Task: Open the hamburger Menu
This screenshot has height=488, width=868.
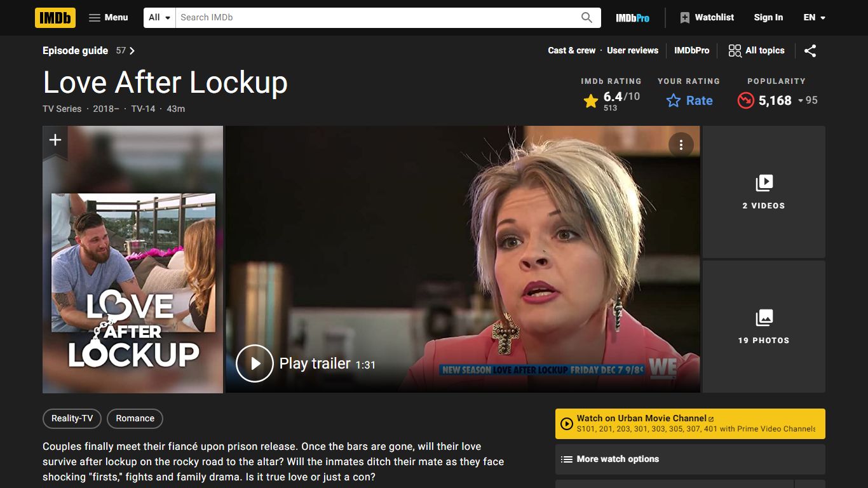Action: (108, 18)
